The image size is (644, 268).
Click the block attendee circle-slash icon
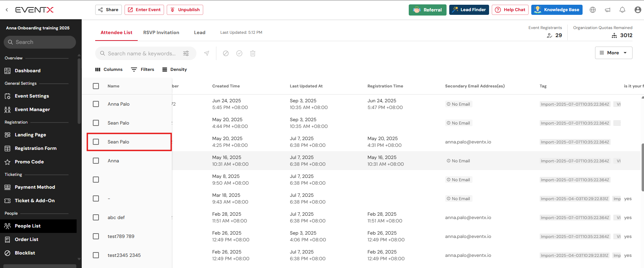[x=226, y=53]
